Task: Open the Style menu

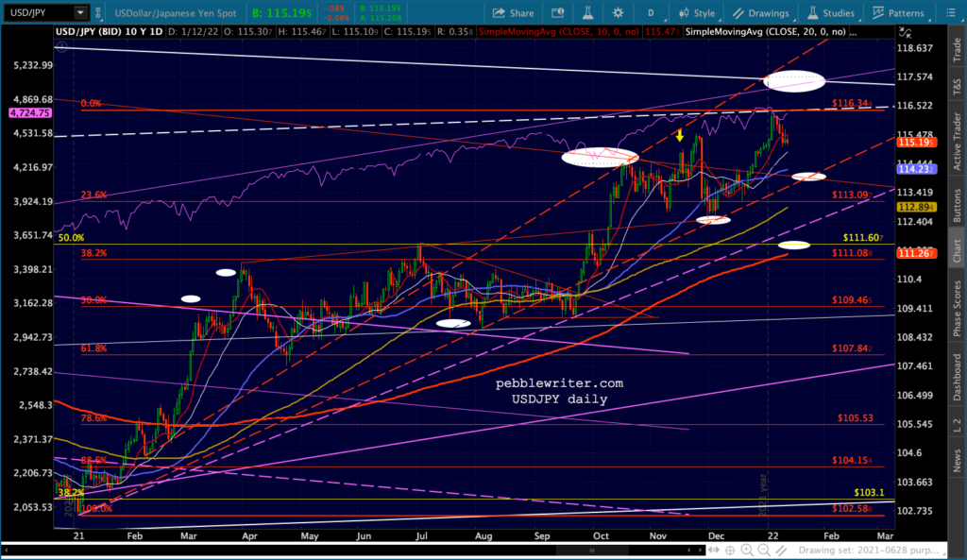Action: 697,13
